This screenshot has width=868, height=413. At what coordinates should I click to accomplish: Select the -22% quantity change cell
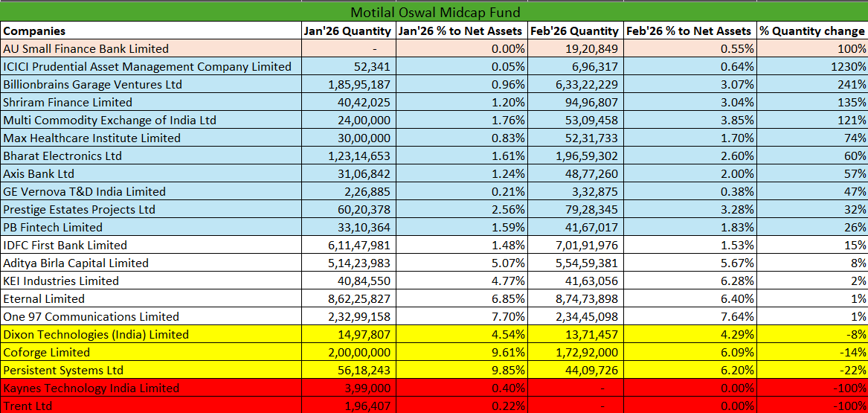tap(813, 370)
